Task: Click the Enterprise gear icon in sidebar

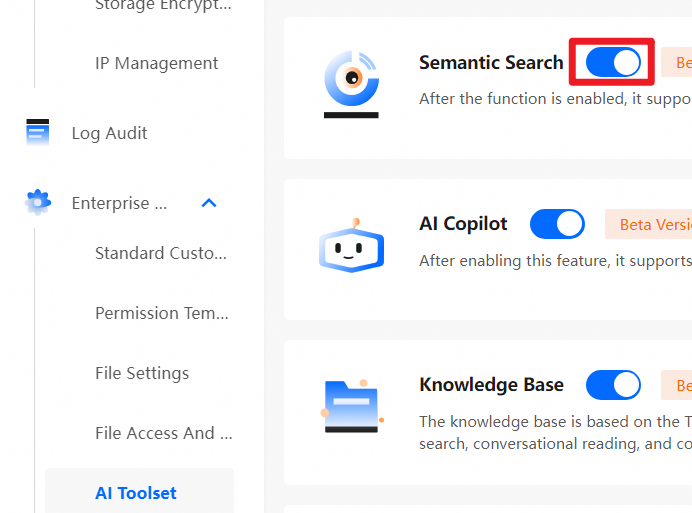Action: point(38,203)
